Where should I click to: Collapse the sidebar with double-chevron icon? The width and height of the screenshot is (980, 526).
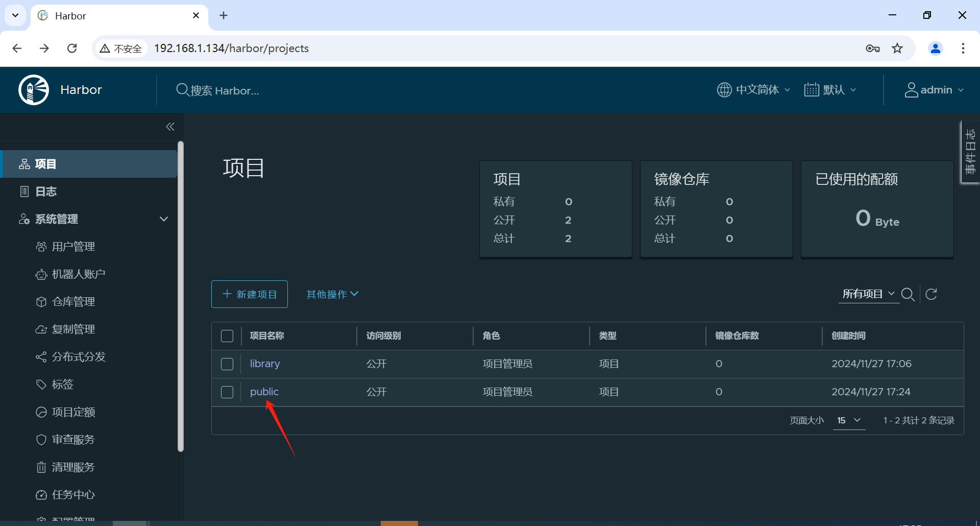[170, 127]
